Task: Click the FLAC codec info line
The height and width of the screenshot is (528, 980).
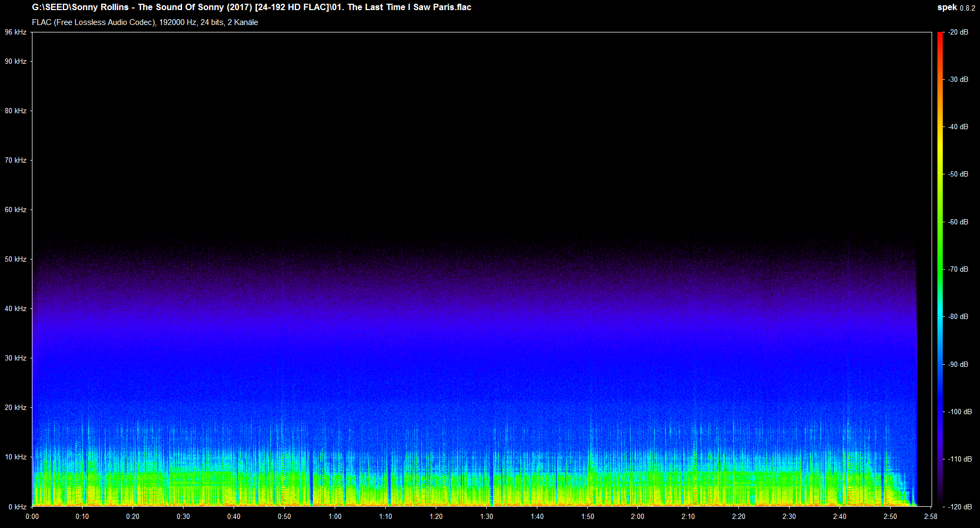Action: coord(145,22)
